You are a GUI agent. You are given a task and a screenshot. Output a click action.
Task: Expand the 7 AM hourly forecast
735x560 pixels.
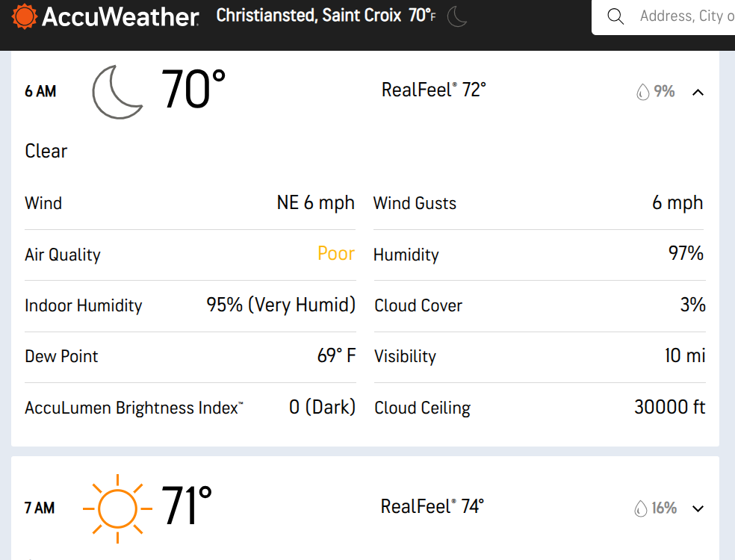tap(698, 508)
